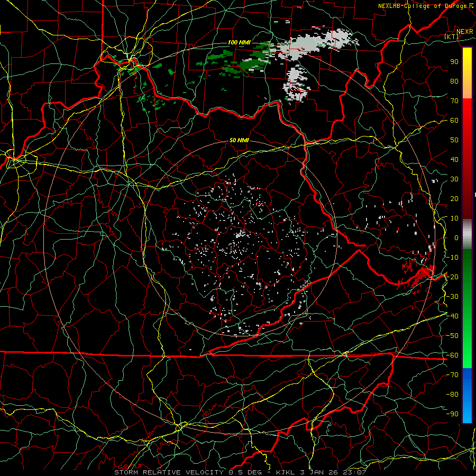The width and height of the screenshot is (476, 476).
Task: Click the positive 60 scale label
Action: (454, 120)
